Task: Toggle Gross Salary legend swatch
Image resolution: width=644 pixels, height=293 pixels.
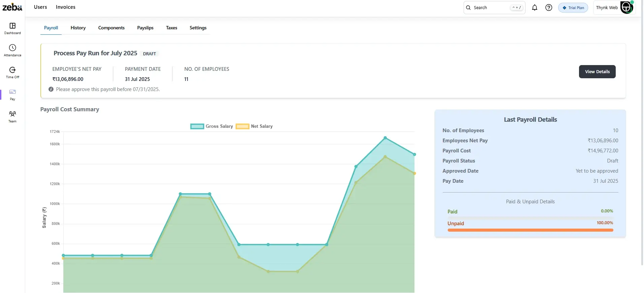Action: pyautogui.click(x=197, y=126)
